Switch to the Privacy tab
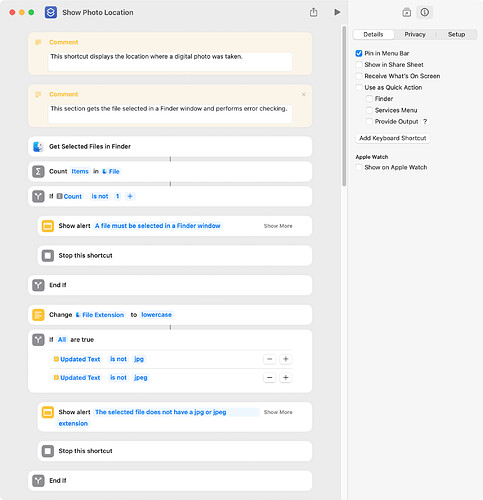483x500 pixels. [x=415, y=34]
